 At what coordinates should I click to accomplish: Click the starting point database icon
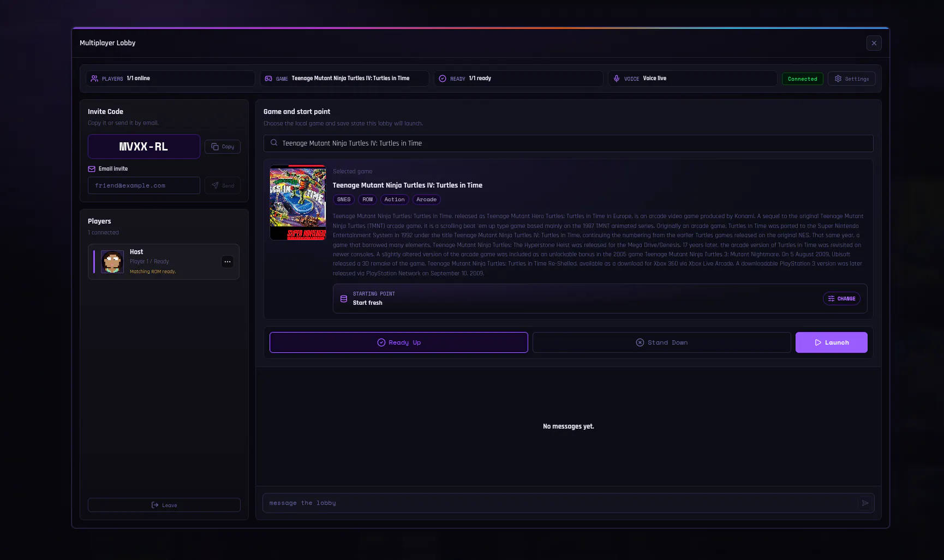click(344, 299)
